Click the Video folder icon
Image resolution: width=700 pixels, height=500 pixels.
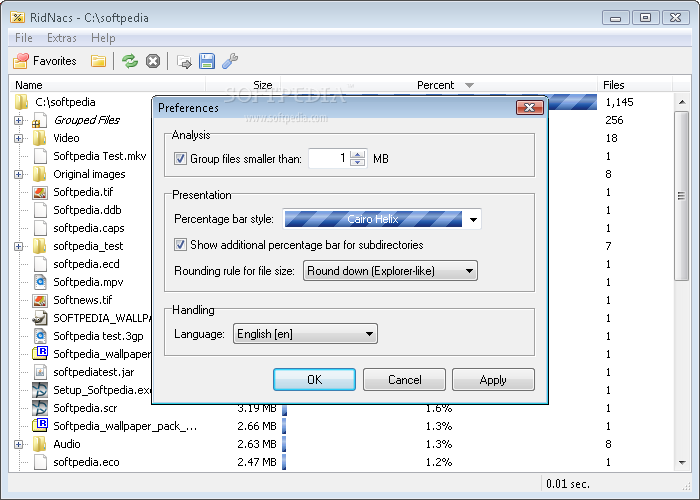[x=39, y=138]
